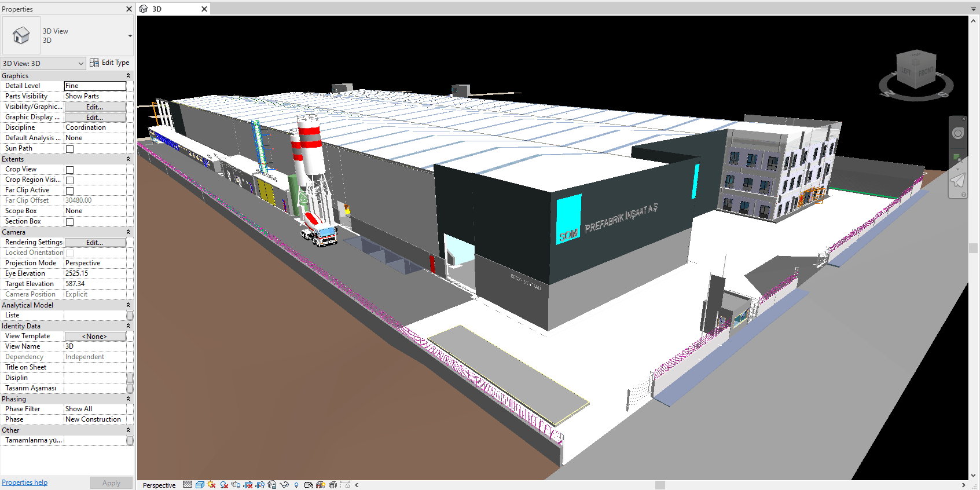980x490 pixels.
Task: Collapse the Graphics section in Properties
Action: (x=128, y=76)
